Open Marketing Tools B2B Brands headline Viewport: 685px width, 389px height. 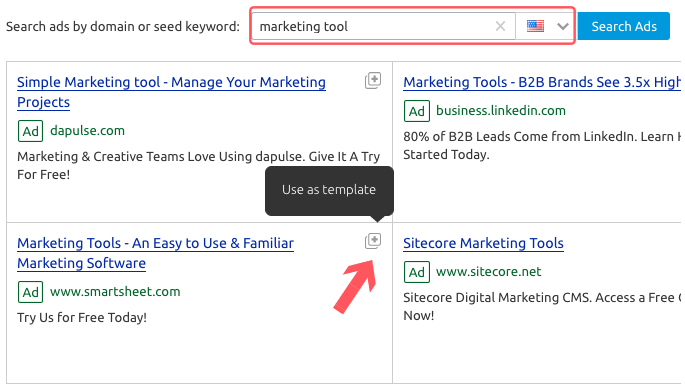coord(542,82)
